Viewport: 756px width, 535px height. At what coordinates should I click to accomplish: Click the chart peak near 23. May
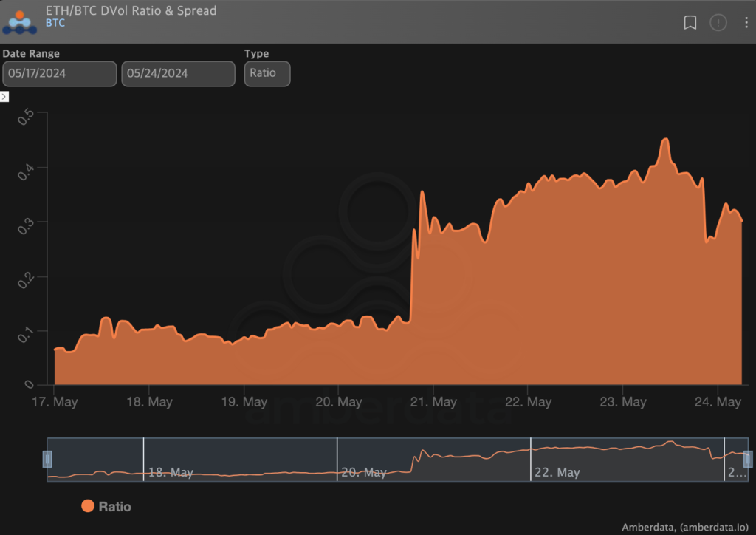click(665, 140)
